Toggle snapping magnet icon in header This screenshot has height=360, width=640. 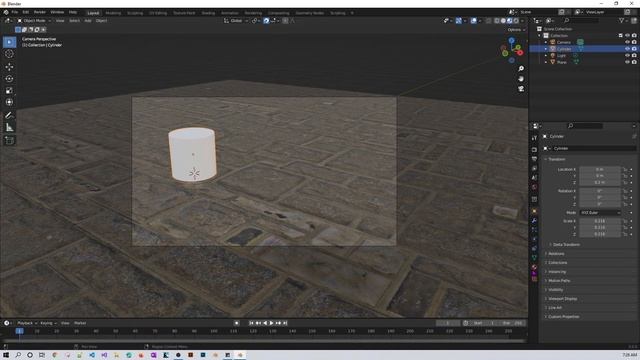point(266,21)
